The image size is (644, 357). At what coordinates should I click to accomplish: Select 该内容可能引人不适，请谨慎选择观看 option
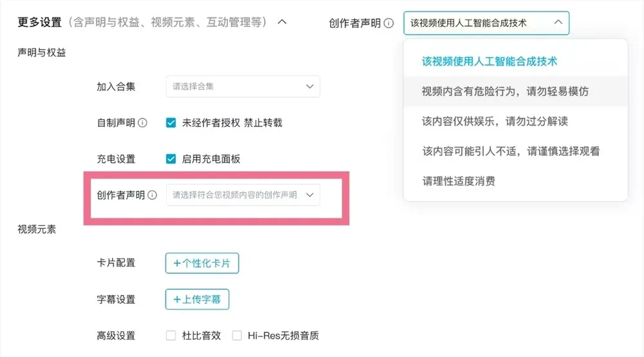pyautogui.click(x=511, y=151)
